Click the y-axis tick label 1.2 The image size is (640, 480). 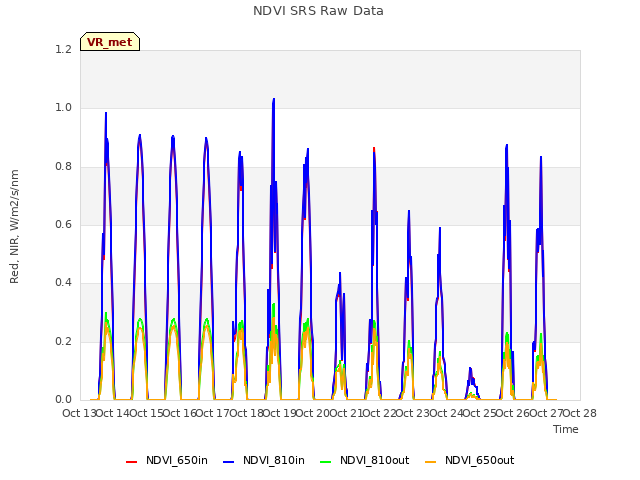(64, 49)
